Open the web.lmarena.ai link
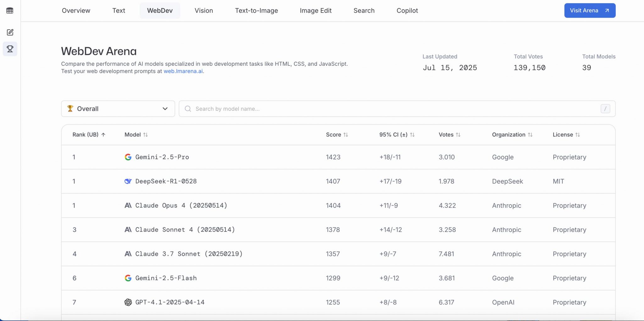 [x=183, y=71]
